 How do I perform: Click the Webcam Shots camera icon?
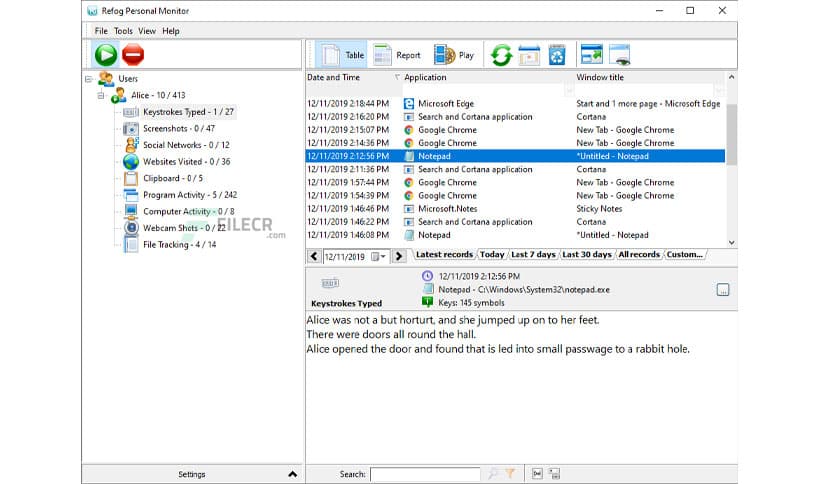tap(131, 228)
